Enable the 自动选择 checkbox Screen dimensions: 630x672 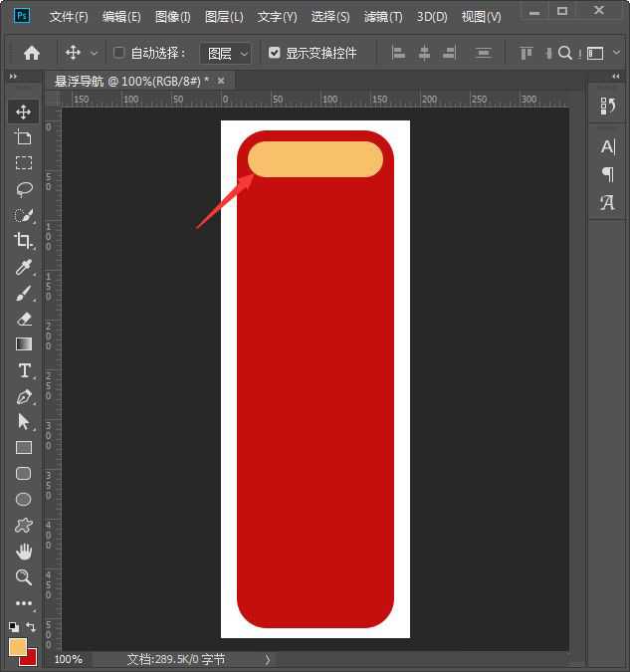(x=119, y=53)
